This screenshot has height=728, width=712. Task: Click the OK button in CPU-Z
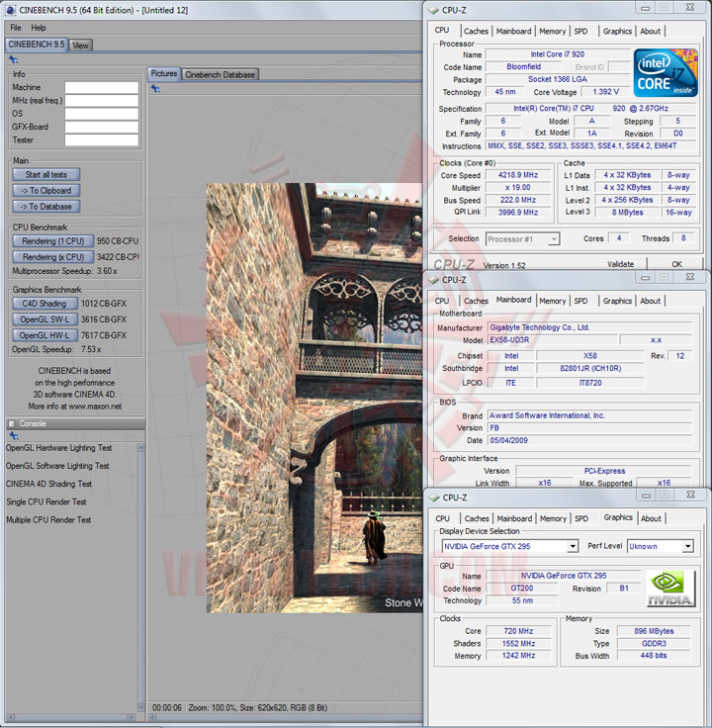click(x=676, y=264)
